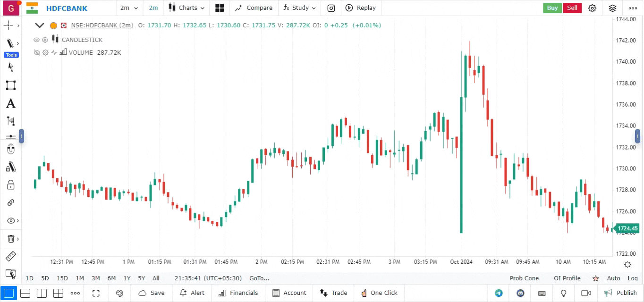Image resolution: width=644 pixels, height=302 pixels.
Task: Select the 1M time range
Action: [80, 278]
